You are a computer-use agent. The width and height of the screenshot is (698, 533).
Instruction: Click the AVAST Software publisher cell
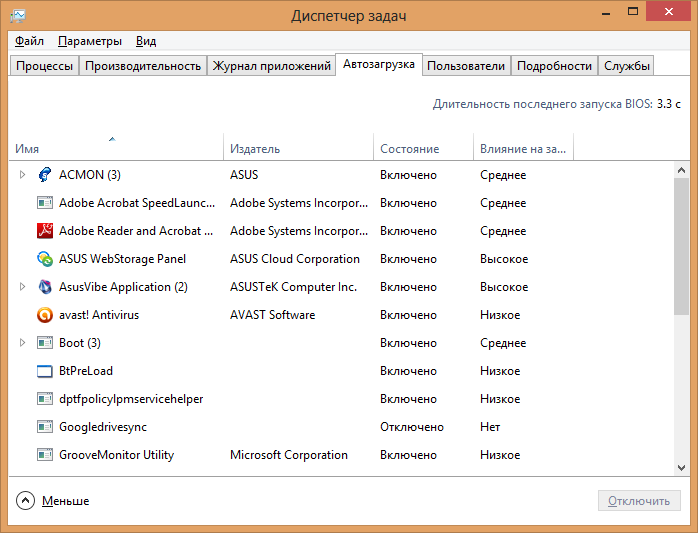coord(272,315)
